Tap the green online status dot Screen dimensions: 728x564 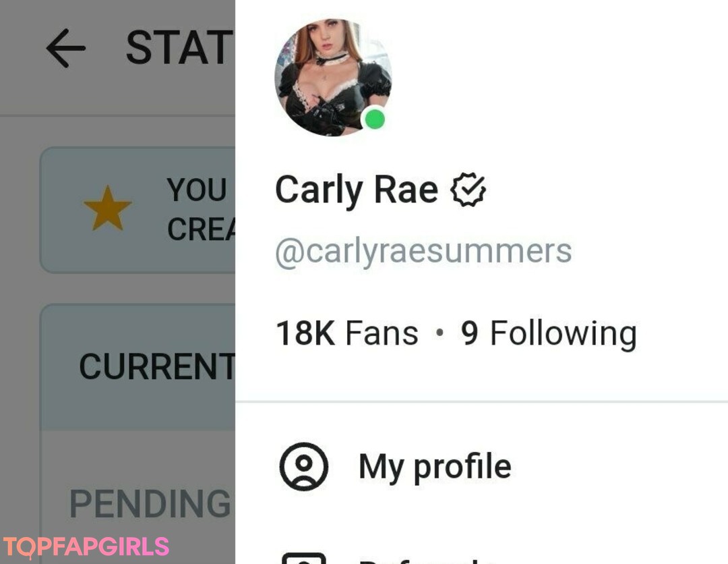pos(375,119)
